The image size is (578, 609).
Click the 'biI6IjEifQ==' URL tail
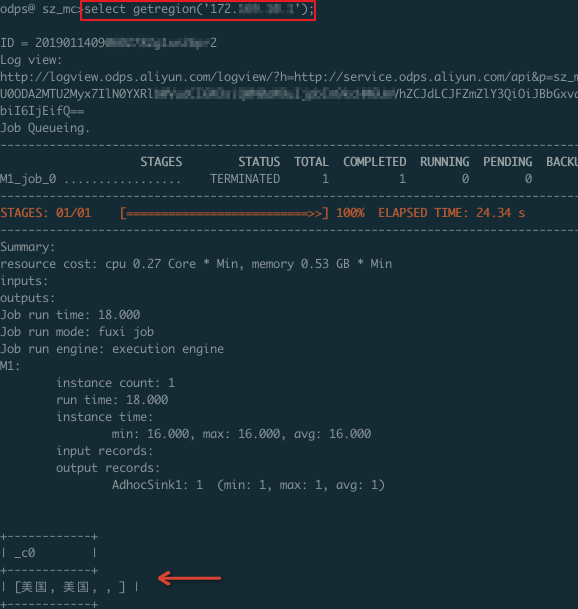pos(42,111)
